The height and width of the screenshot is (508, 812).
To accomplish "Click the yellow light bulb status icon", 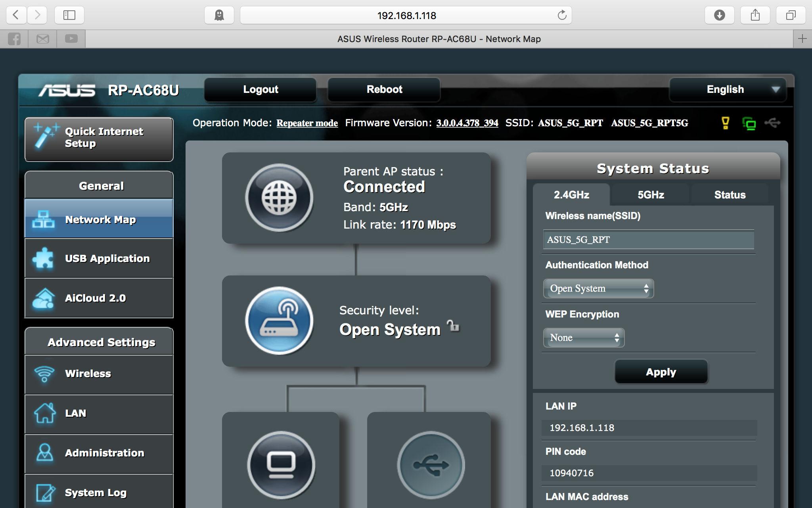I will pos(725,123).
